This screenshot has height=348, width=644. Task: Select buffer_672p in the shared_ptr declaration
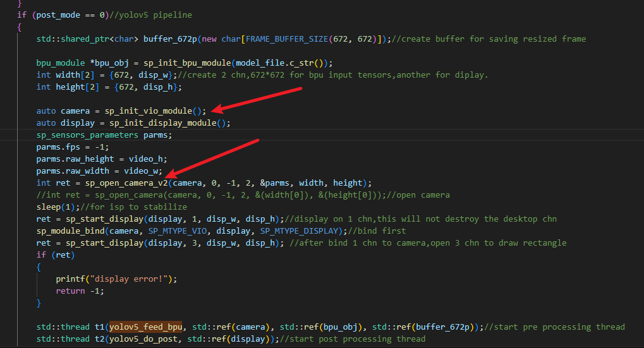point(170,39)
